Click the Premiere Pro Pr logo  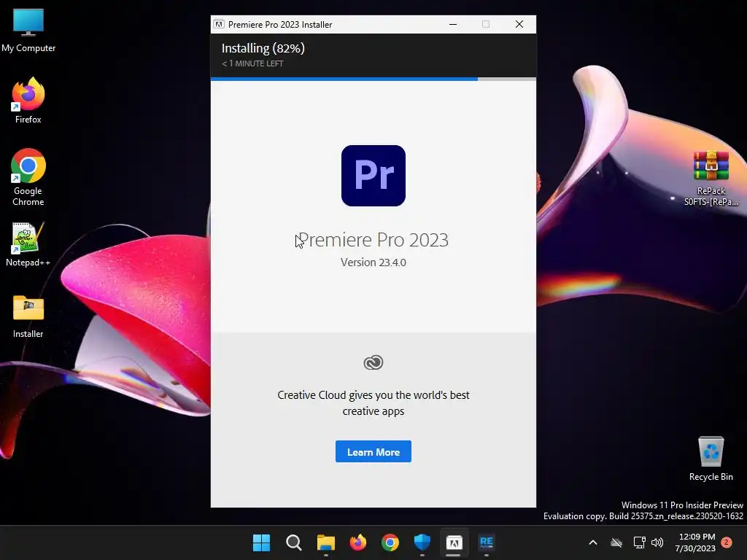coord(373,176)
